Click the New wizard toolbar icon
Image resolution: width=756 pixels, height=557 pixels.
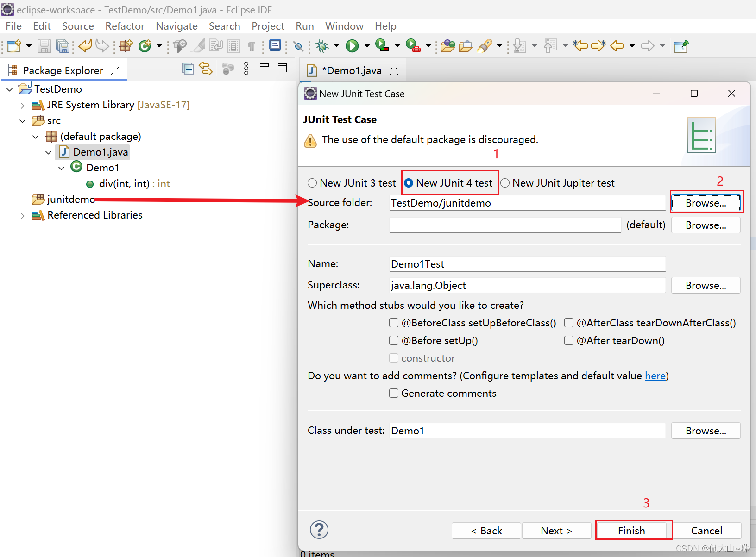tap(14, 46)
